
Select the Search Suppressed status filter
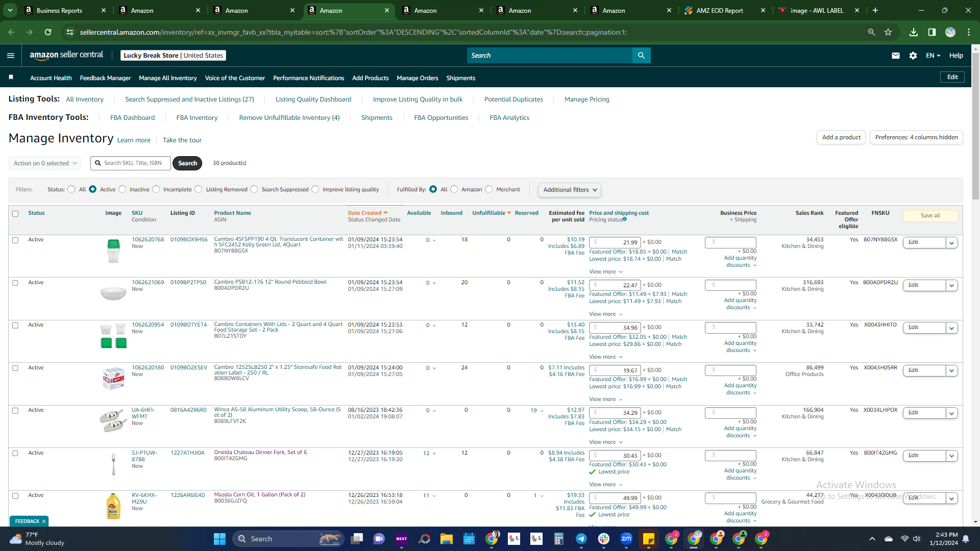[254, 189]
